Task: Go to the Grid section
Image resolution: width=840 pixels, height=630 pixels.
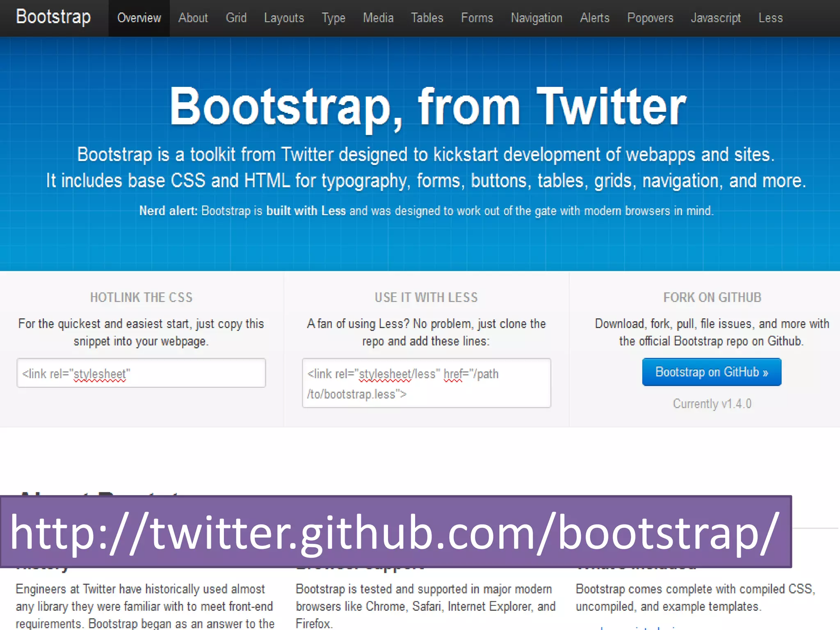Action: click(236, 18)
